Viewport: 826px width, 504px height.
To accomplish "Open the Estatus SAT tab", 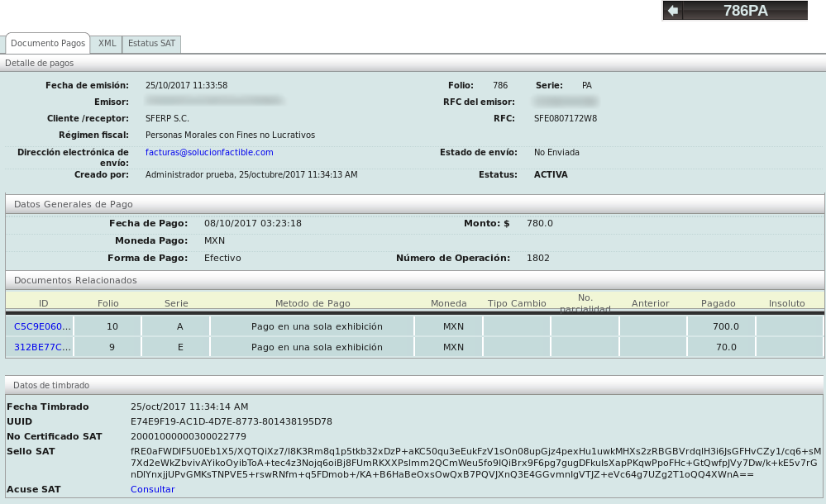I will [151, 44].
